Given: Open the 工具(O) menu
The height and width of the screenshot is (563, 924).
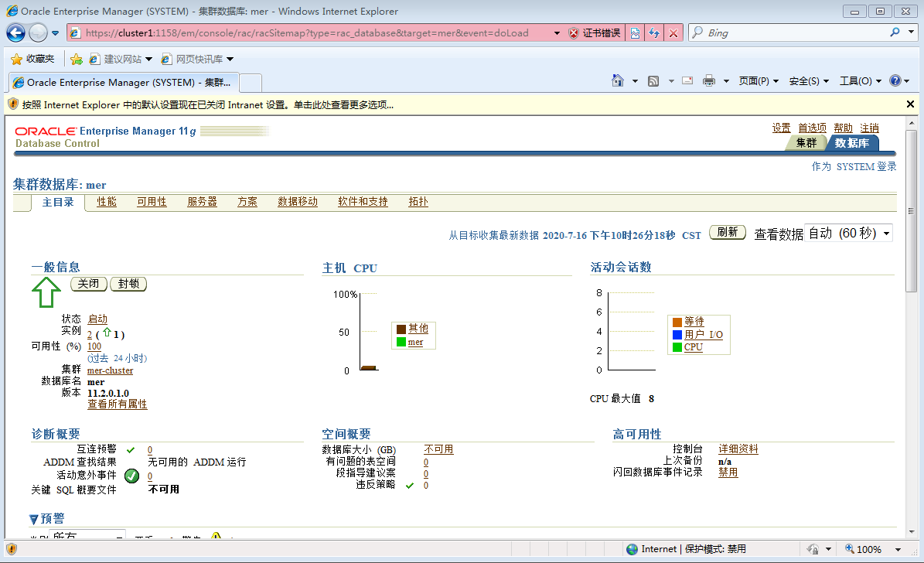Looking at the screenshot, I should click(861, 80).
